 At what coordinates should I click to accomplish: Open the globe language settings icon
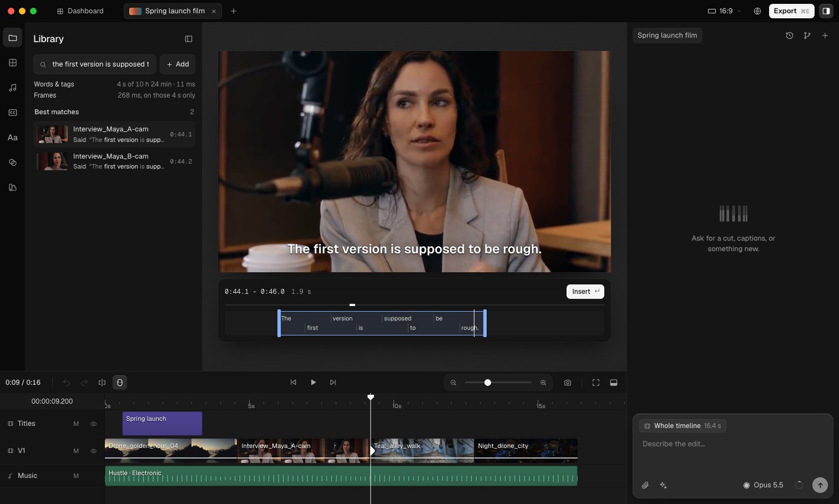(x=757, y=11)
